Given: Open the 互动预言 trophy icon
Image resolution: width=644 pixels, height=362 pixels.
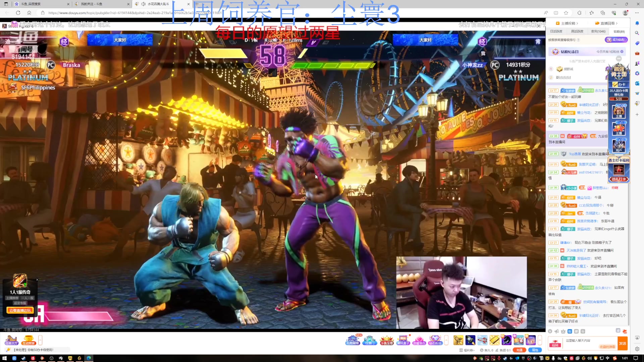Looking at the screenshot, I should (28, 340).
